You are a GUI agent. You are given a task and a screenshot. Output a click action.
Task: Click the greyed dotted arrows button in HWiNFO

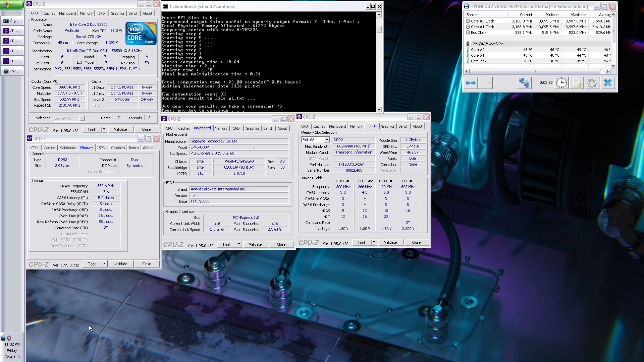[x=485, y=83]
